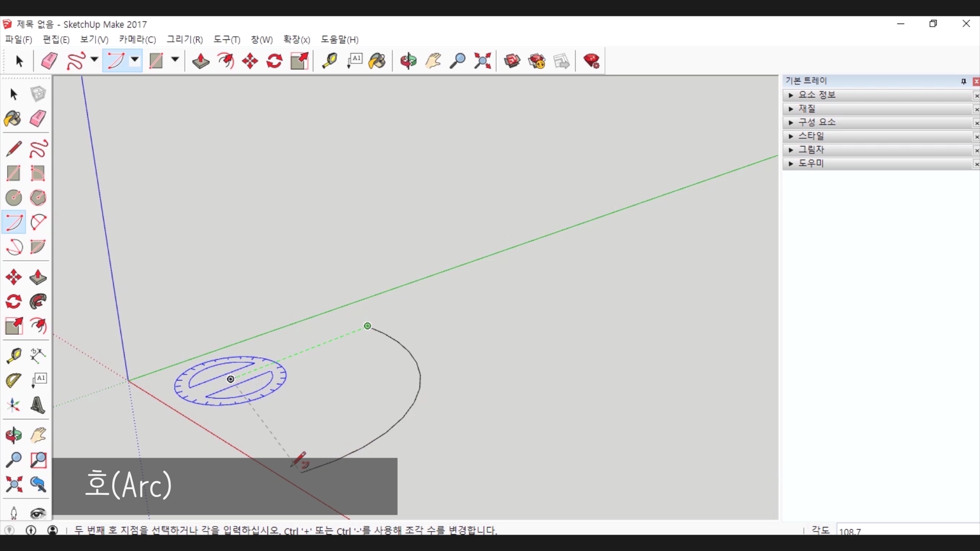This screenshot has width=980, height=551.
Task: Open the arc tools dropdown arrow
Action: tap(135, 60)
